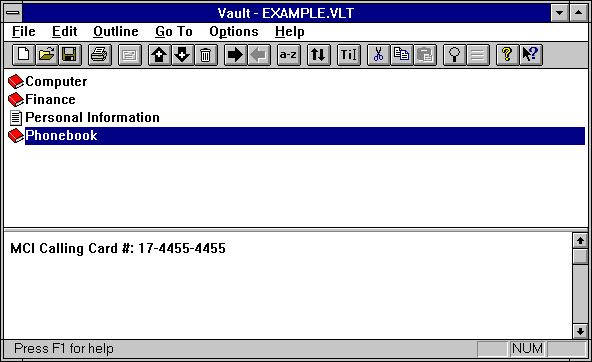Screen dimensions: 592x362
Task: Select the Finance outline entry
Action: coord(50,100)
